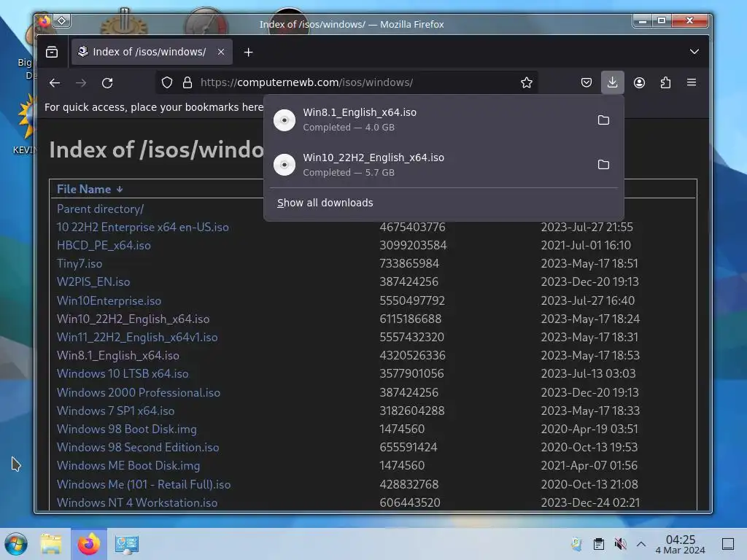The width and height of the screenshot is (747, 560).
Task: Open the clipboard tray icon
Action: tap(599, 544)
